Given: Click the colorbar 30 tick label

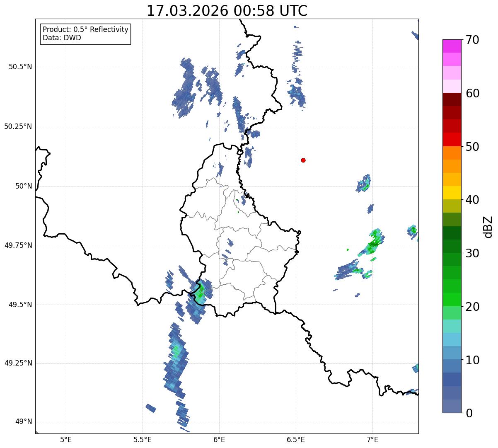Looking at the screenshot, I should [472, 253].
